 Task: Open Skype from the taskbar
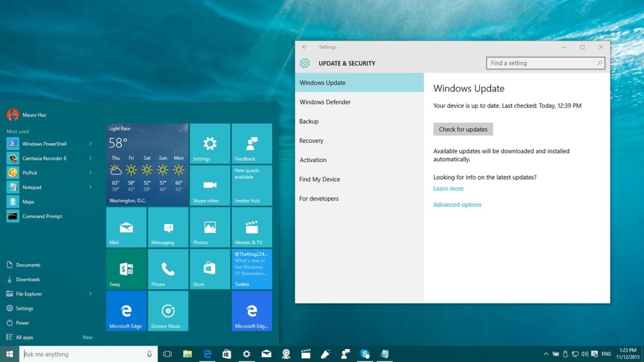point(365,354)
